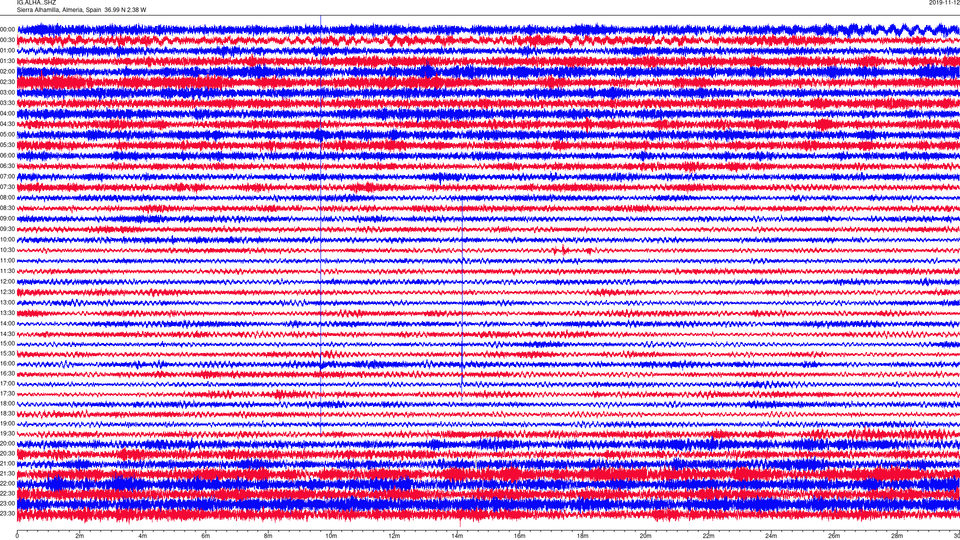This screenshot has height=540, width=960.
Task: Click the 13:00 row label
Action: (x=8, y=302)
